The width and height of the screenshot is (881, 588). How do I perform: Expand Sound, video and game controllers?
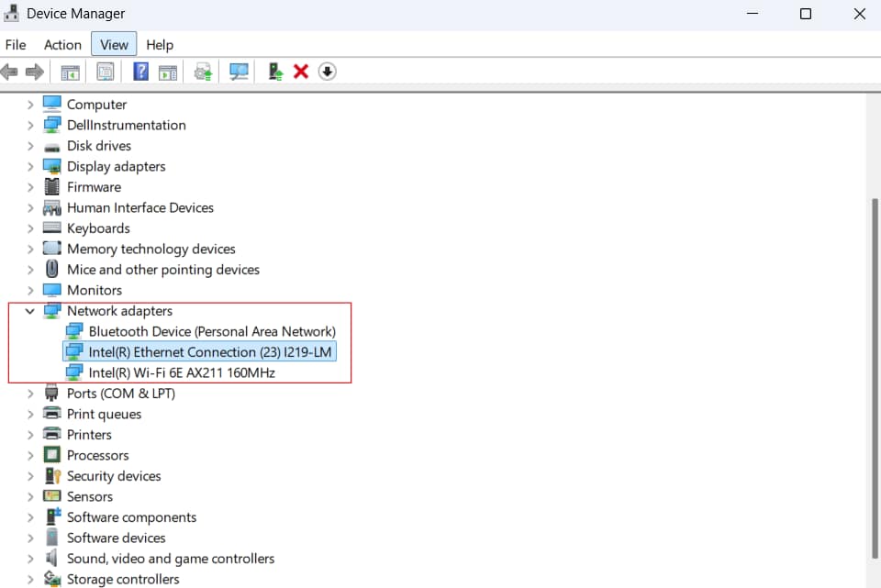(30, 559)
